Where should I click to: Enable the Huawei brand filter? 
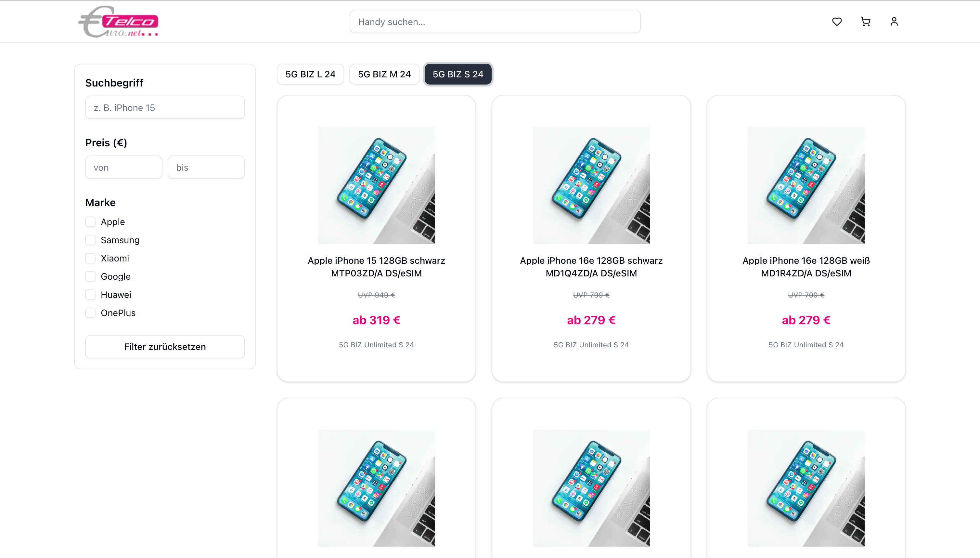pyautogui.click(x=90, y=294)
